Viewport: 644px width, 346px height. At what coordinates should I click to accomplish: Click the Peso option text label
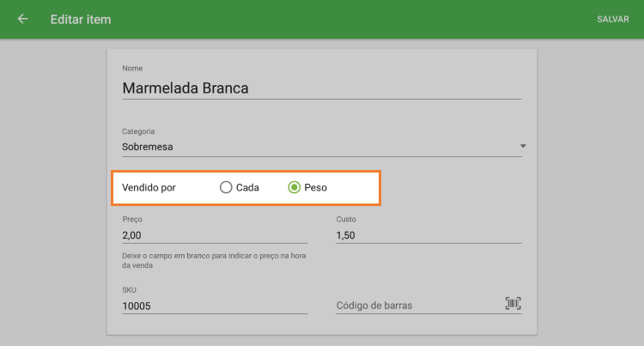tap(316, 187)
